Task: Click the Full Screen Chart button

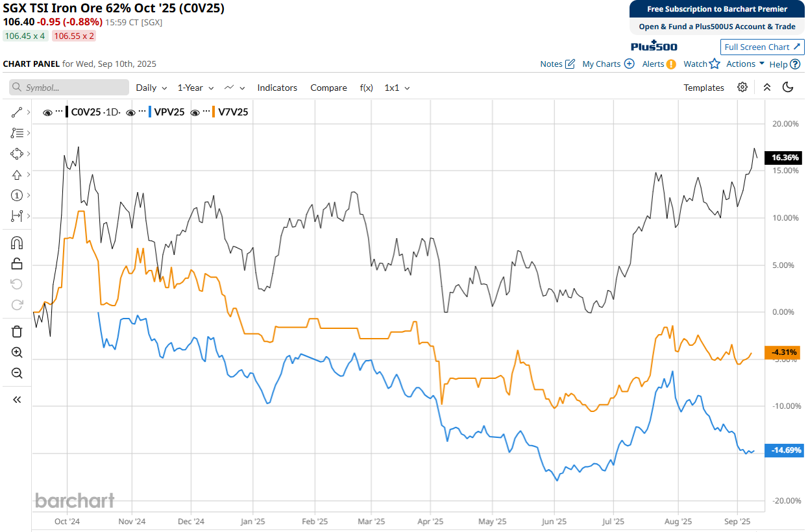Action: (x=762, y=47)
